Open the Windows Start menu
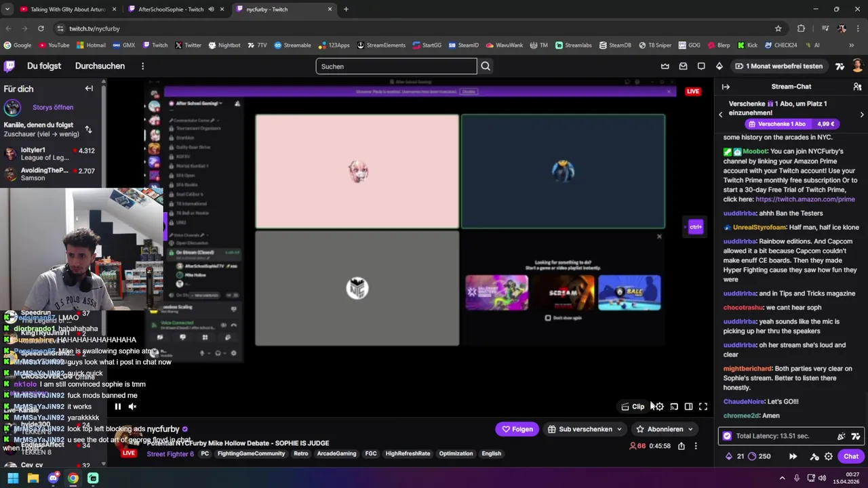 tap(13, 478)
